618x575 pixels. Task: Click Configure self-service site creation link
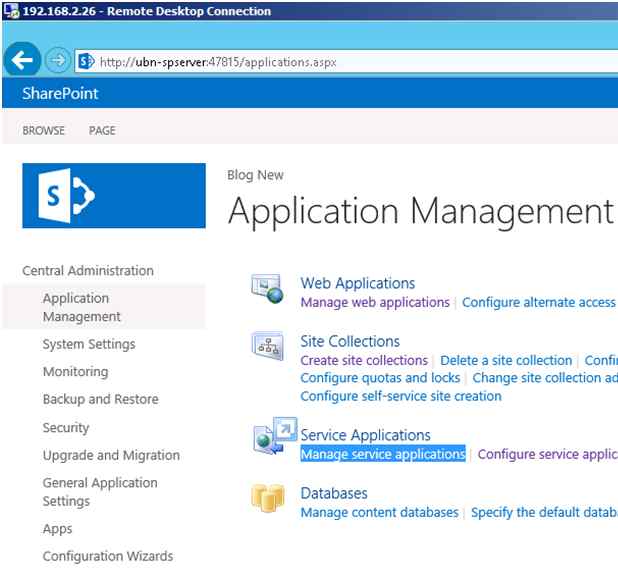coord(401,396)
